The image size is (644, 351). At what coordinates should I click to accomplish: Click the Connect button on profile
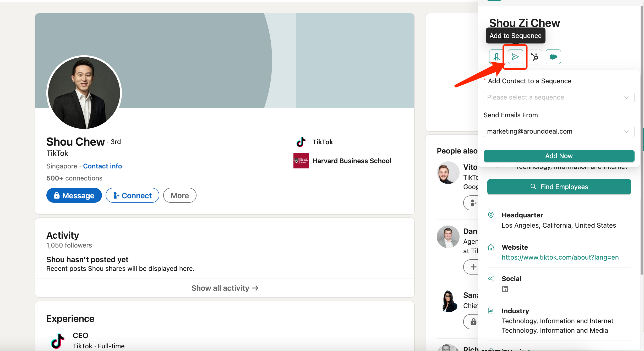click(x=132, y=195)
